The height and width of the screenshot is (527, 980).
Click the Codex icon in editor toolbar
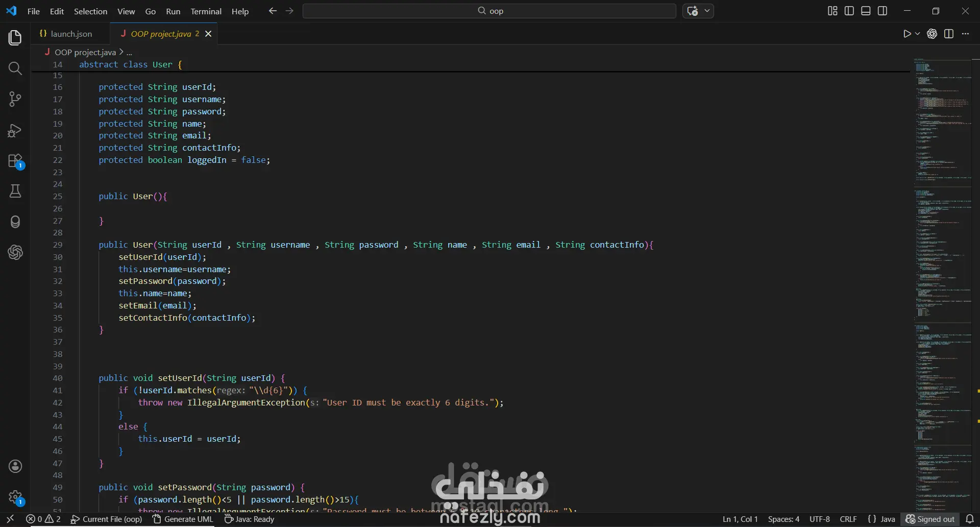tap(932, 34)
